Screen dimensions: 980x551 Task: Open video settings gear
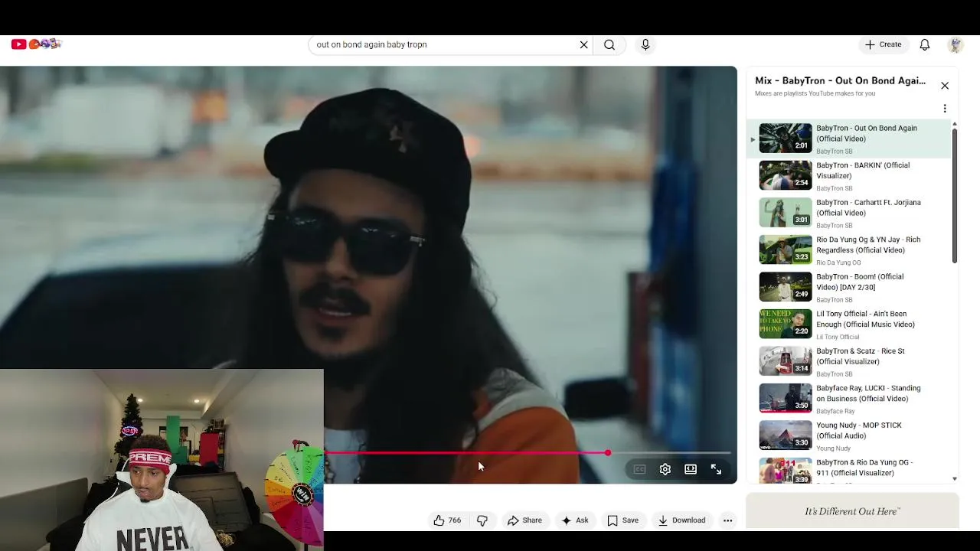[x=665, y=469]
